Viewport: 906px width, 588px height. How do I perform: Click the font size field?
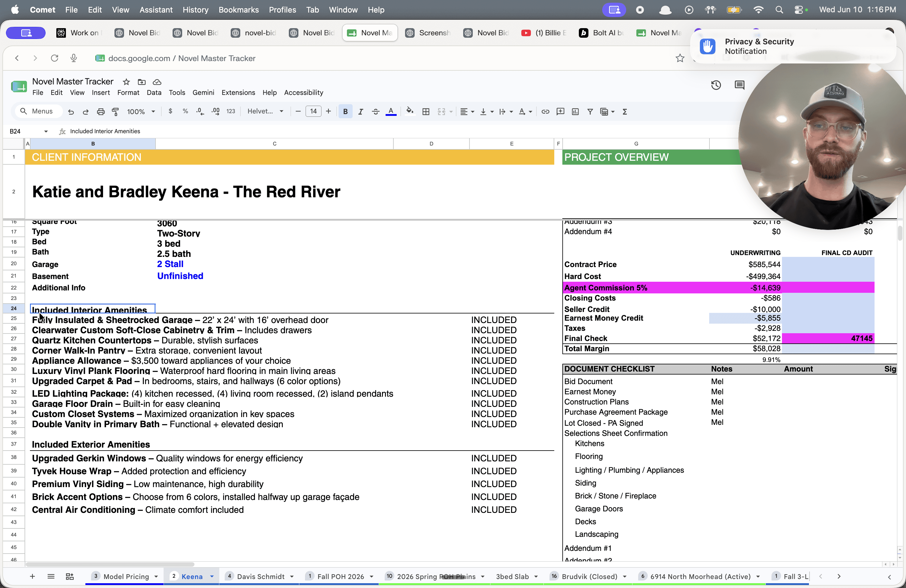(313, 111)
